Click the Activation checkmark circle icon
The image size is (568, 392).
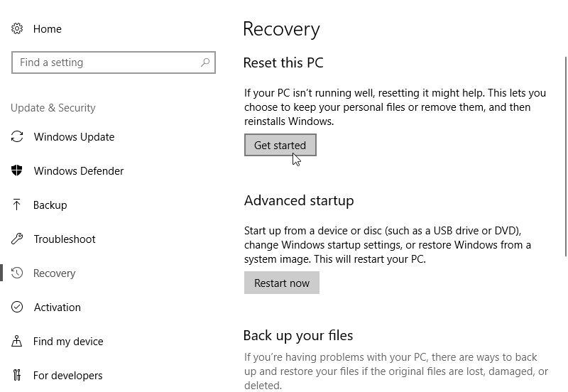17,307
